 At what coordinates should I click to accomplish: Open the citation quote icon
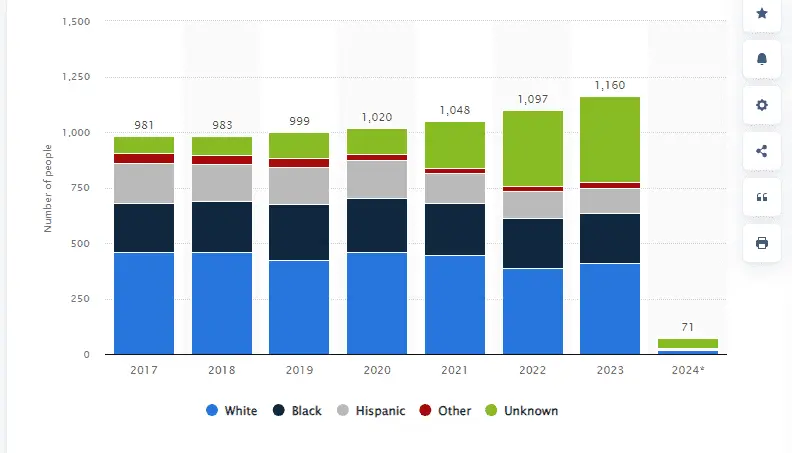coord(762,197)
